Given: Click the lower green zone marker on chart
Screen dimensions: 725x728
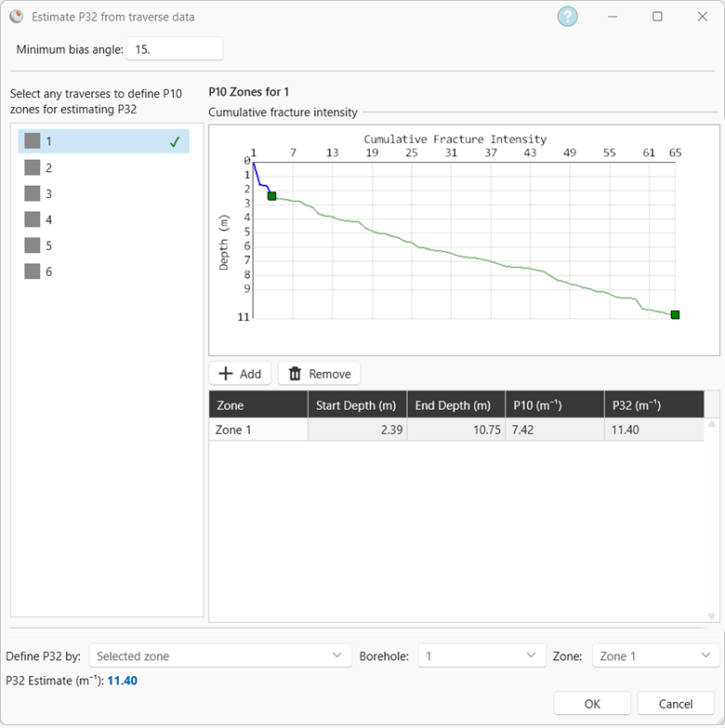Looking at the screenshot, I should click(676, 315).
